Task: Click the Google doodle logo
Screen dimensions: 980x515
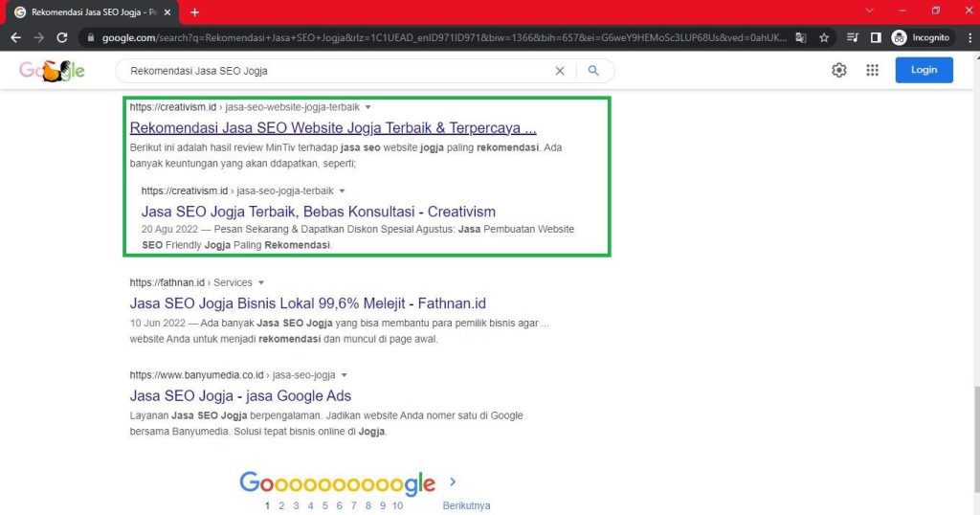Action: click(52, 71)
